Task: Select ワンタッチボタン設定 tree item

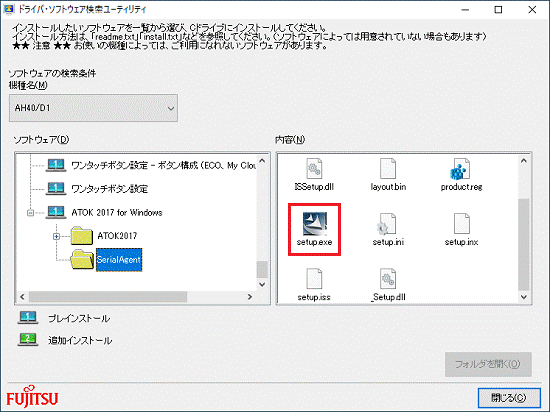Action: point(109,189)
